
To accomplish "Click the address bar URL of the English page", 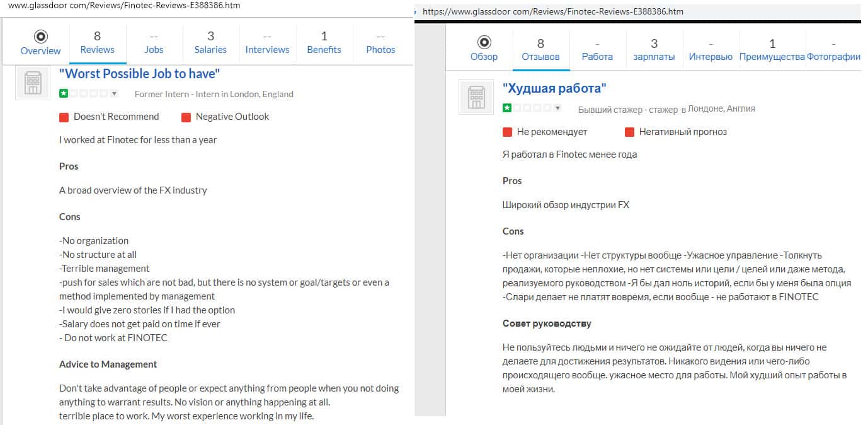I will 124,5.
